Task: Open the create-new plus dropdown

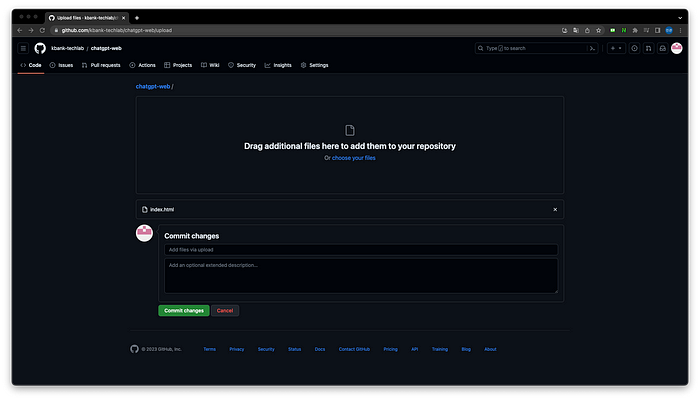Action: point(615,48)
